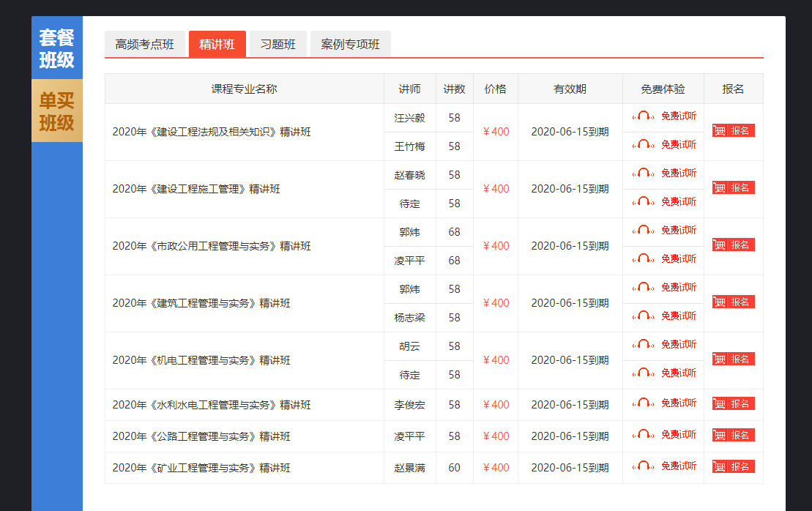Screen dimensions: 812x511
Task: Select 单买班级 in the sidebar
Action: click(57, 111)
